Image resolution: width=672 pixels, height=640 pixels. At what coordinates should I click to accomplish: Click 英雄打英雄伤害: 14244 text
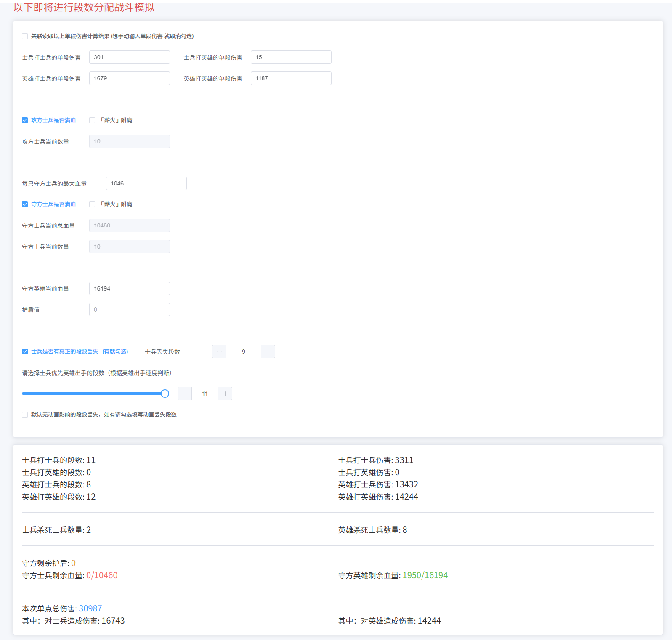pyautogui.click(x=378, y=497)
